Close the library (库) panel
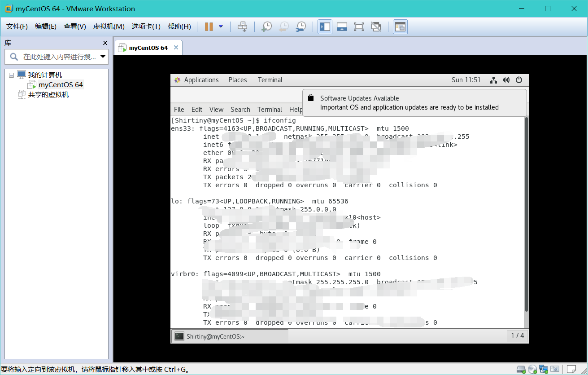Screen dimensions: 588x375 click(105, 43)
